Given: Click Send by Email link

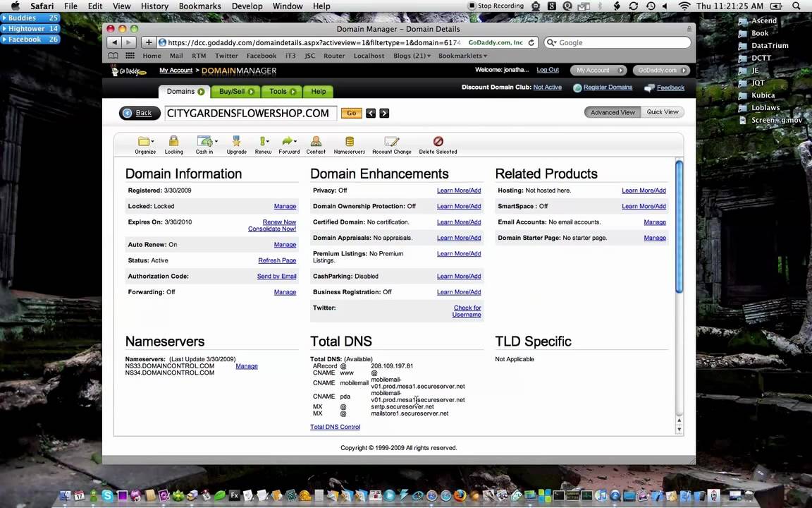Looking at the screenshot, I should pos(276,277).
